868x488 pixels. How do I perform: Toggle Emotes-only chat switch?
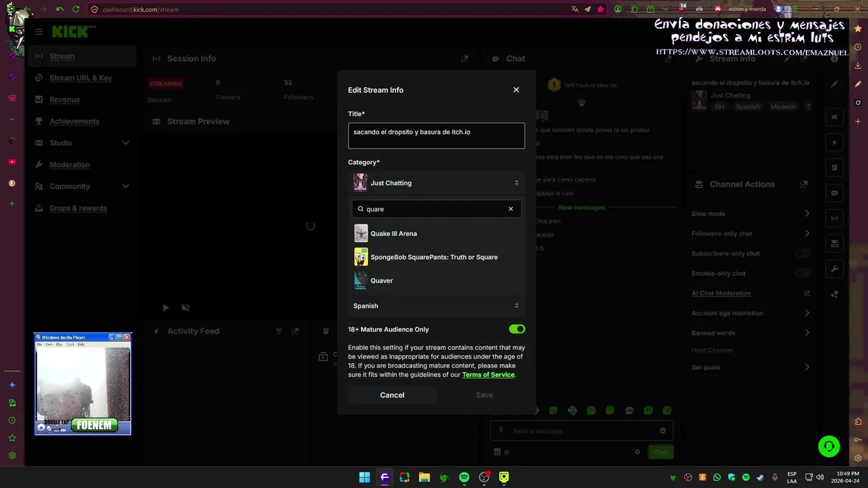(803, 273)
